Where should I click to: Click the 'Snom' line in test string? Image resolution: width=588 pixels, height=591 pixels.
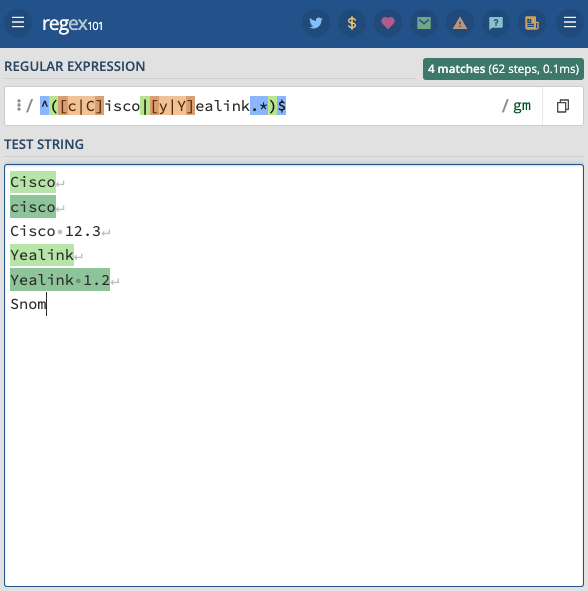[28, 304]
